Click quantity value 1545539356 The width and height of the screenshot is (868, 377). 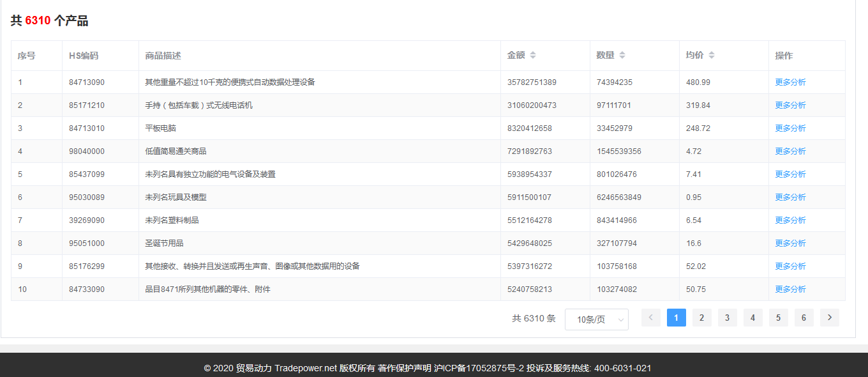[619, 151]
